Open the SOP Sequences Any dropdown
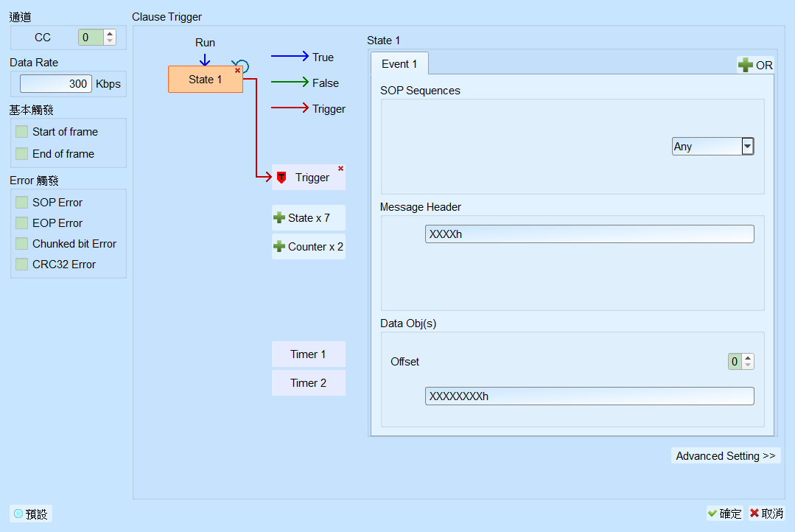 747,147
